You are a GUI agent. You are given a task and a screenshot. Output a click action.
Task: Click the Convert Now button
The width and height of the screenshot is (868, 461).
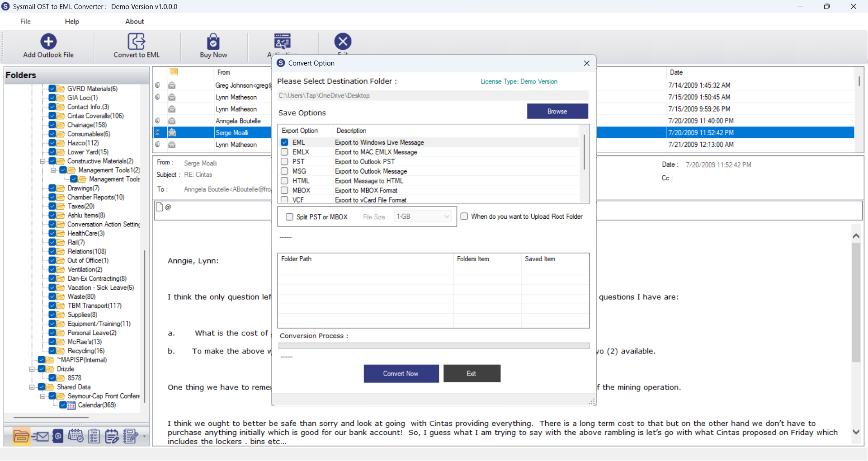[401, 374]
